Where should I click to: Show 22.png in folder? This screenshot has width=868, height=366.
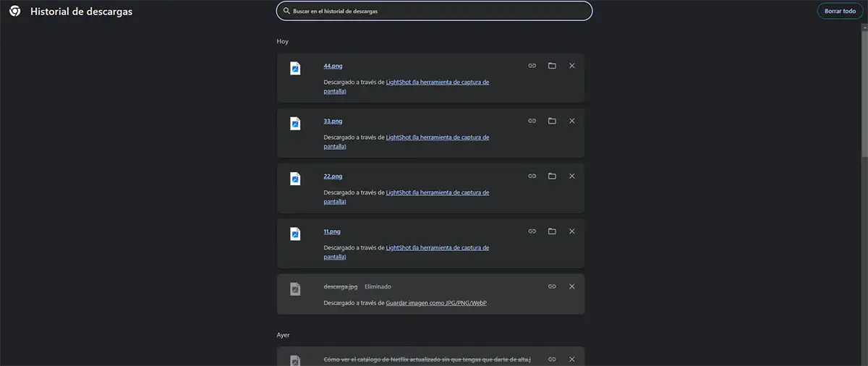pyautogui.click(x=552, y=176)
